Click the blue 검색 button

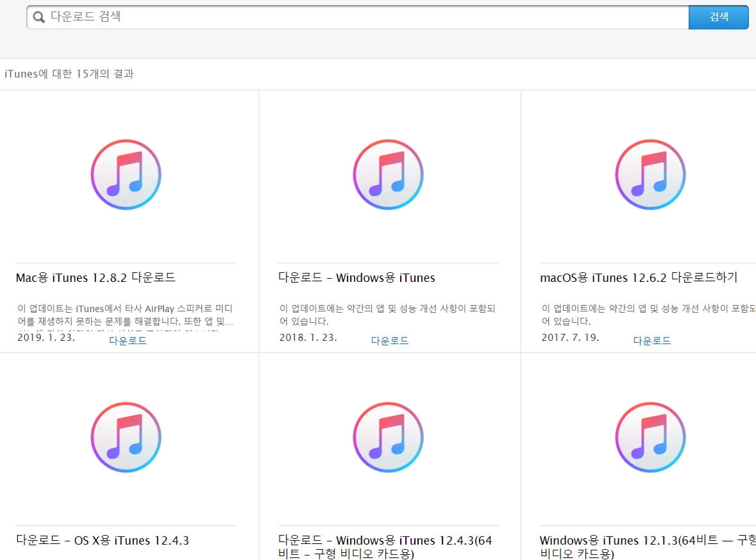click(718, 17)
